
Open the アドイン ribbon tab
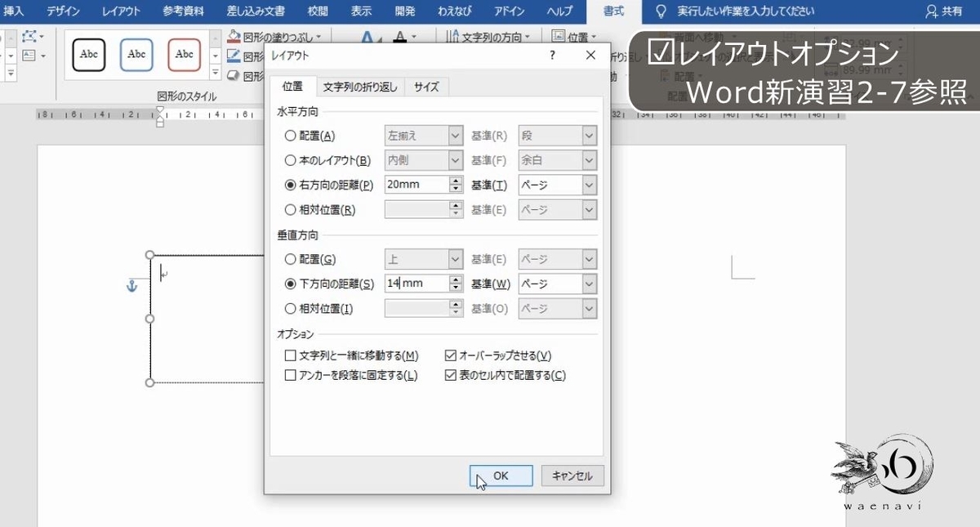(510, 11)
